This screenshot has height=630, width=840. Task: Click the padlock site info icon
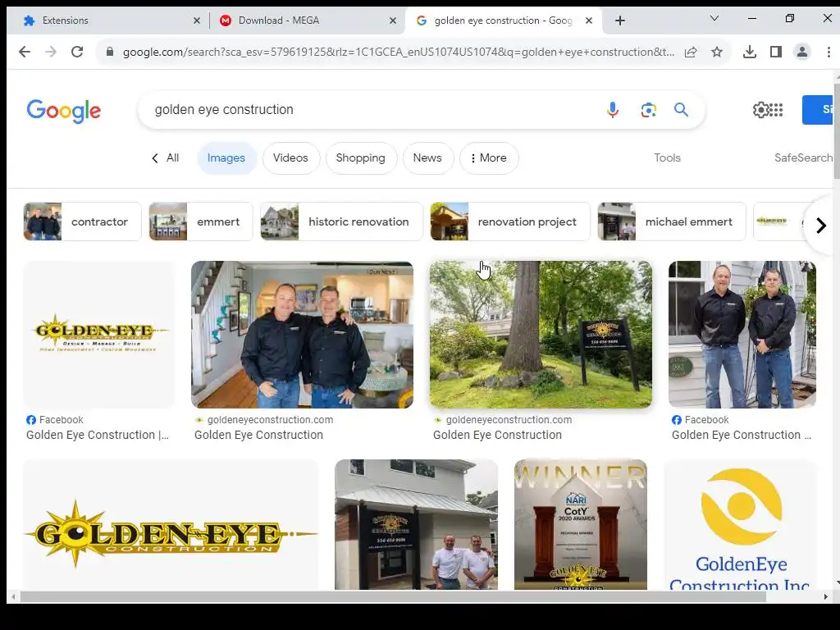pyautogui.click(x=110, y=52)
